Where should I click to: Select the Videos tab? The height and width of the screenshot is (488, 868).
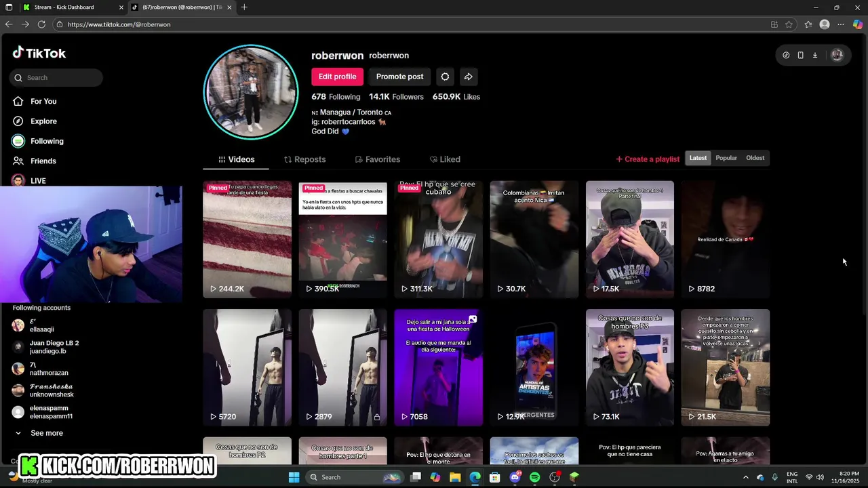(x=236, y=159)
